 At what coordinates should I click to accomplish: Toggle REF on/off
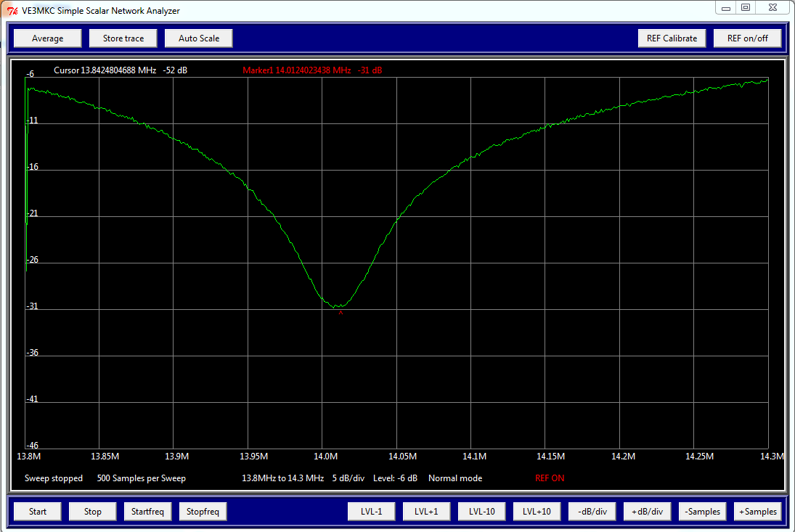pos(747,38)
